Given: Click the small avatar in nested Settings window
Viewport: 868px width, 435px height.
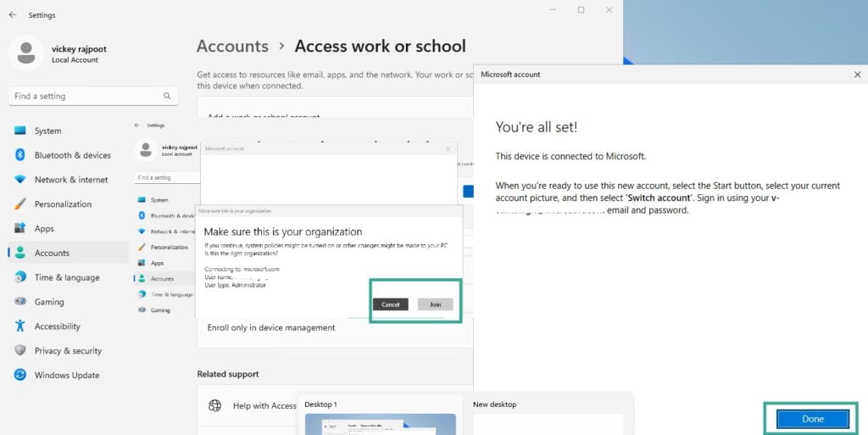Looking at the screenshot, I should tap(146, 150).
